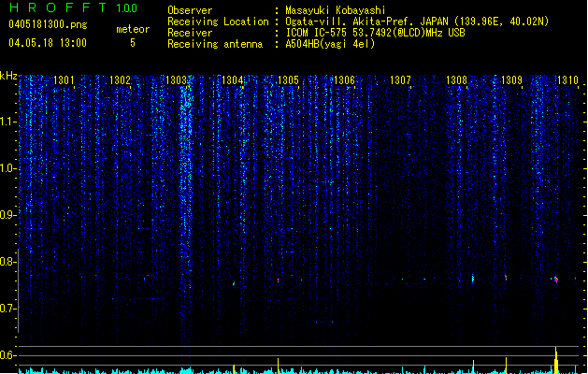Click the meteor count 5

tap(133, 43)
